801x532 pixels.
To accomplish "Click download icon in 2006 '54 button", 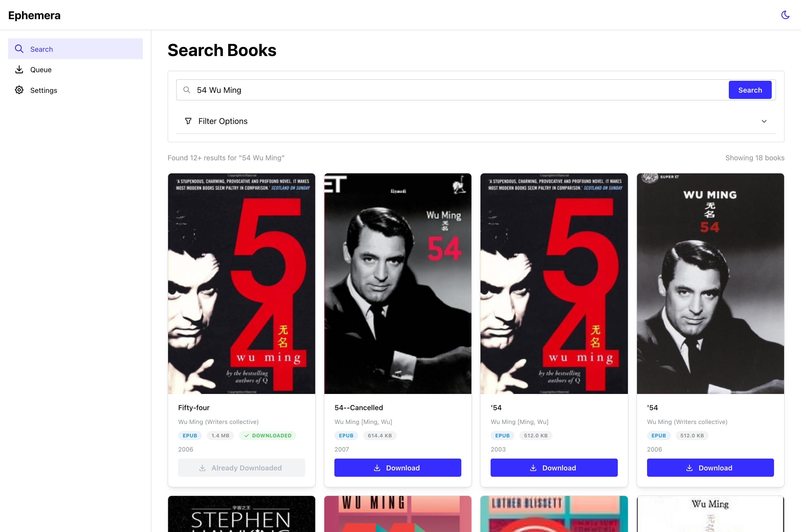I will click(689, 468).
